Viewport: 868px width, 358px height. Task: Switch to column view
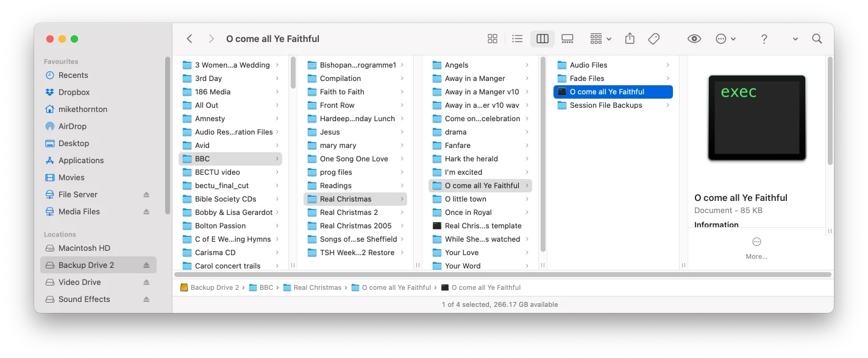tap(542, 39)
